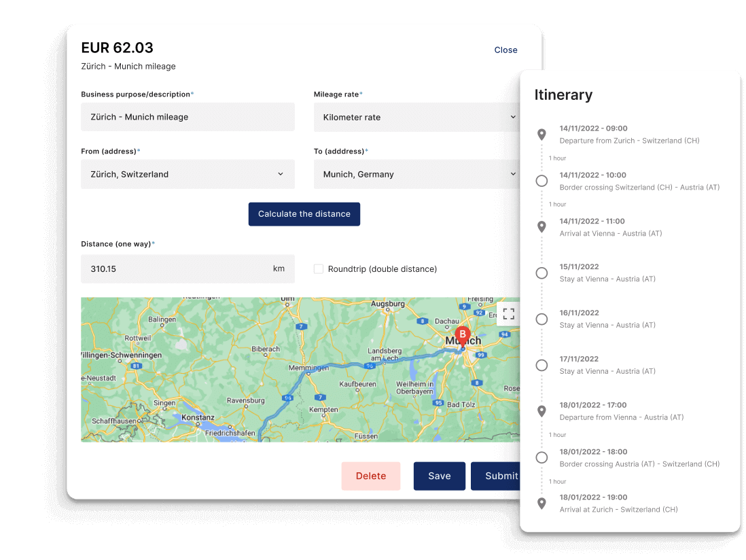This screenshot has height=560, width=746.
Task: Select the 14/11/2022 10:00 border crossing circle marker
Action: coord(541,181)
